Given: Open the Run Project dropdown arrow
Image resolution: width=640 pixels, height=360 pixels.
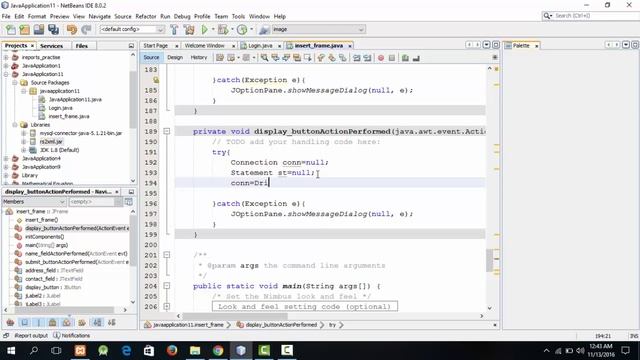Looking at the screenshot, I should click(x=213, y=29).
